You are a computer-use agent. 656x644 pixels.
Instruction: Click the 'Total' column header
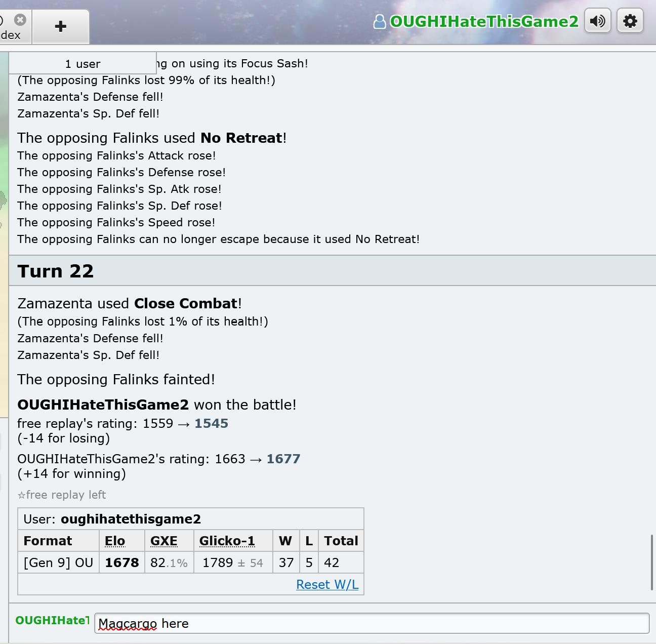(341, 541)
